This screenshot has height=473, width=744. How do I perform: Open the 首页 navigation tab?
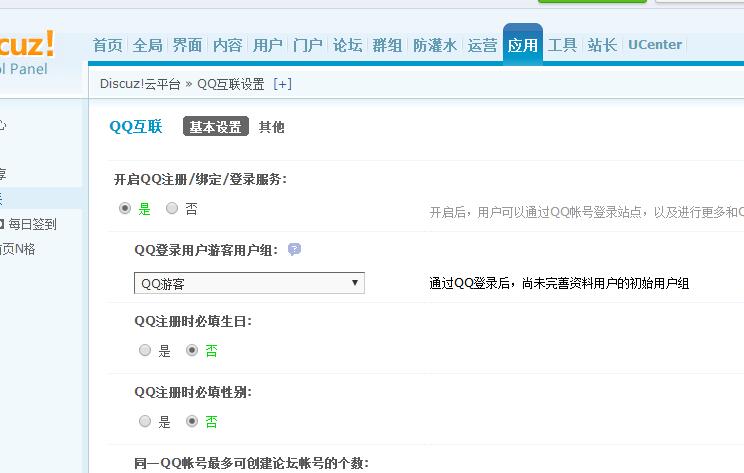(107, 45)
